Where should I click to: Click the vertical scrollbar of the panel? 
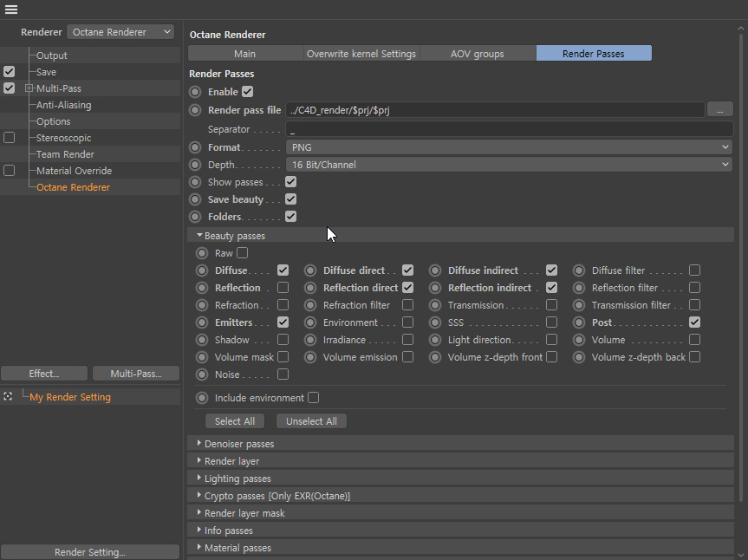coord(741,267)
